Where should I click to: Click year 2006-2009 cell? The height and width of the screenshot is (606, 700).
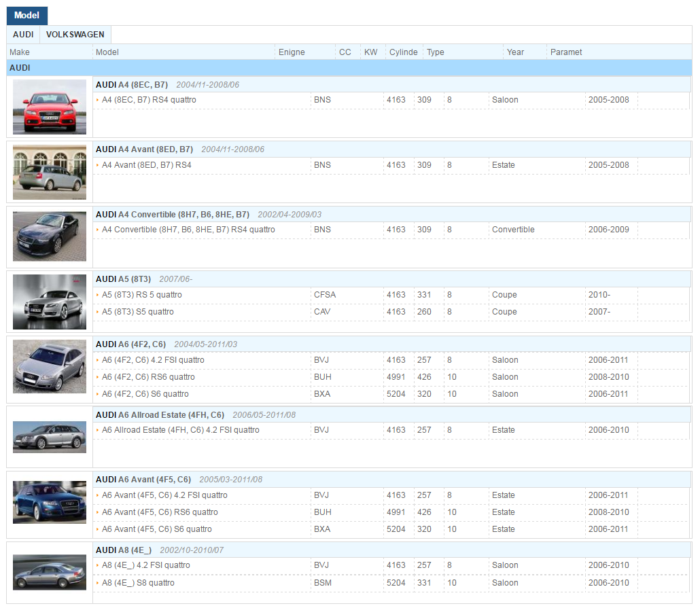(x=608, y=230)
